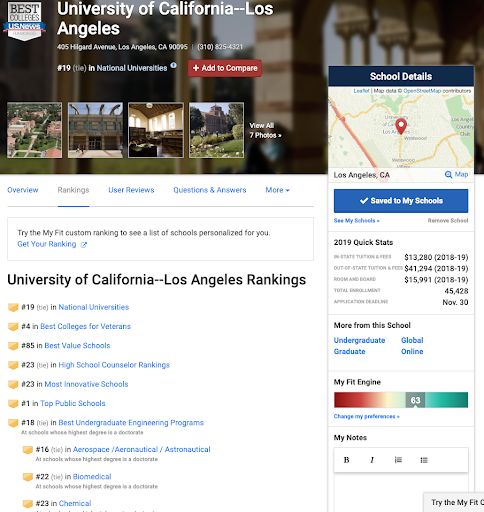
Task: Click the 'Nov. 30' application deadline value
Action: pyautogui.click(x=455, y=302)
